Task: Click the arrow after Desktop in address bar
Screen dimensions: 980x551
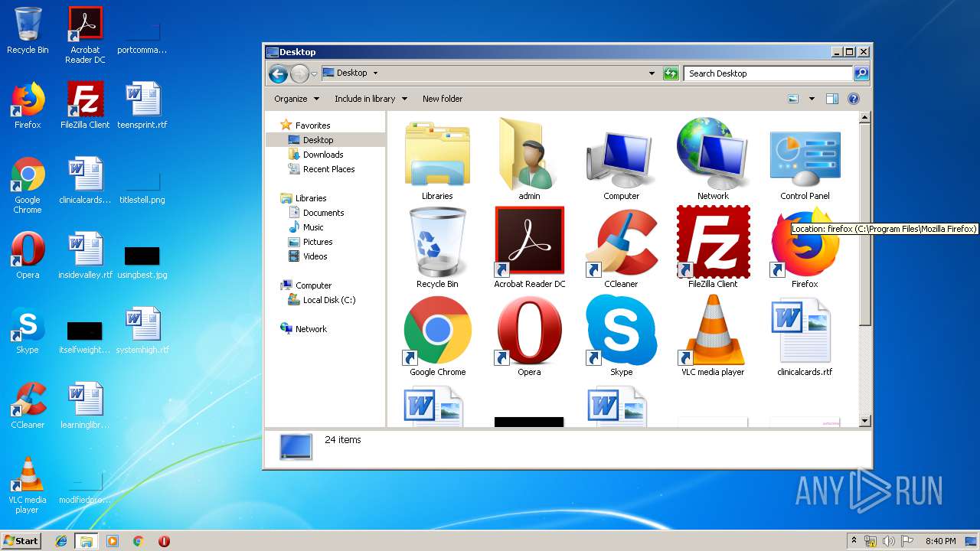Action: point(375,73)
